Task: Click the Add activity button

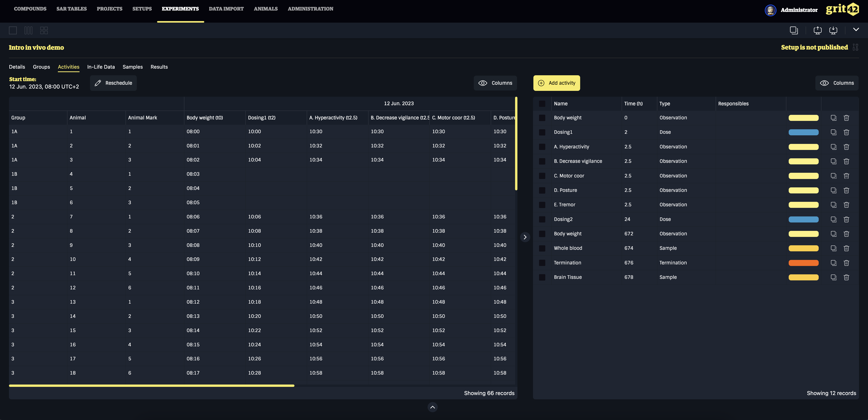Action: [556, 83]
